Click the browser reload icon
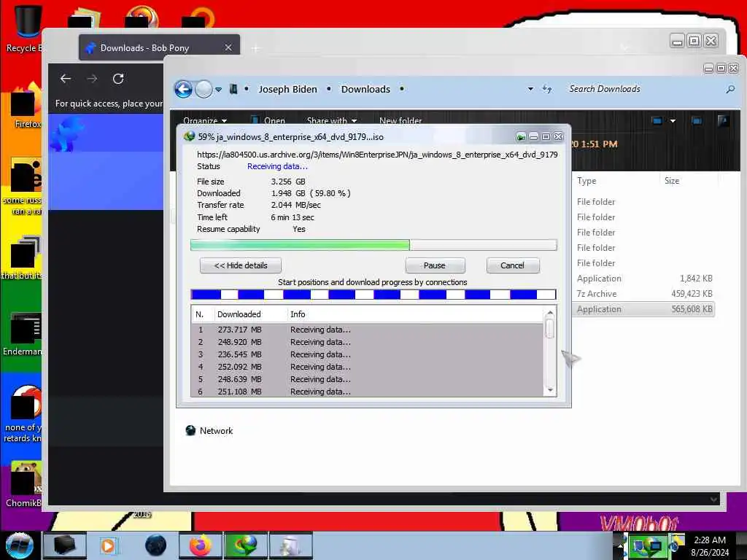The width and height of the screenshot is (747, 560). coord(118,79)
